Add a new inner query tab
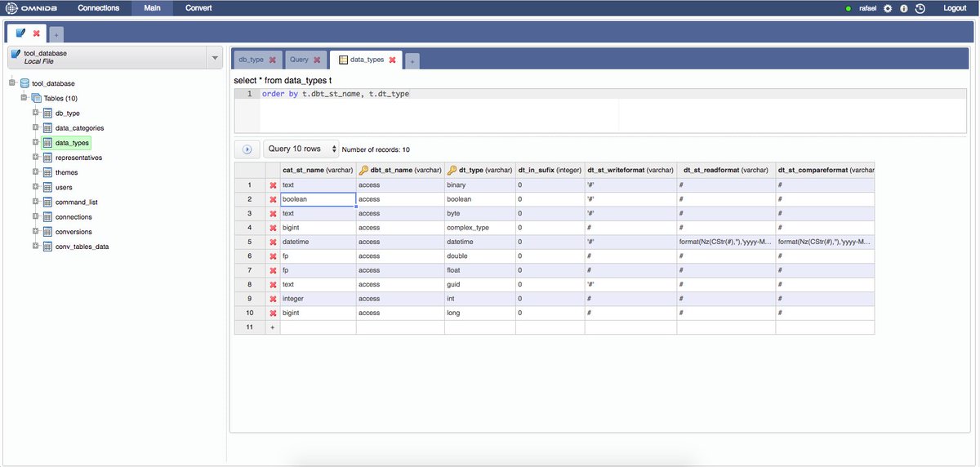Screen dimensions: 980x467 [x=412, y=60]
